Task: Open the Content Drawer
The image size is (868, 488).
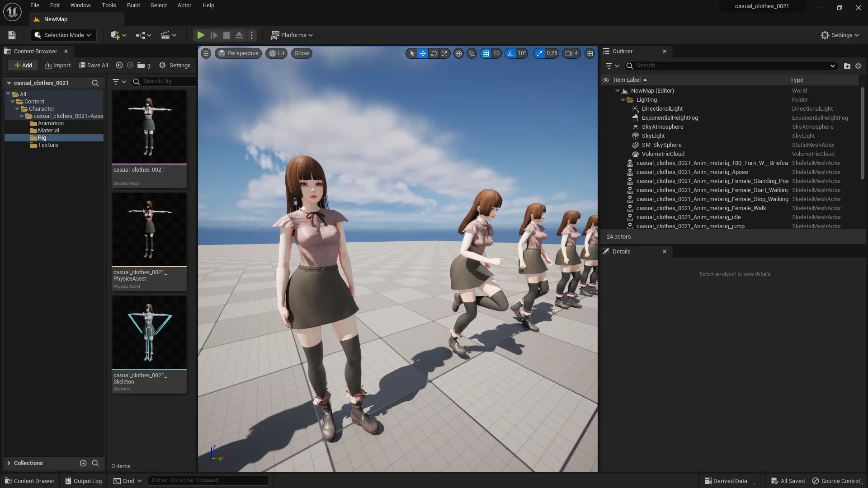Action: (29, 481)
